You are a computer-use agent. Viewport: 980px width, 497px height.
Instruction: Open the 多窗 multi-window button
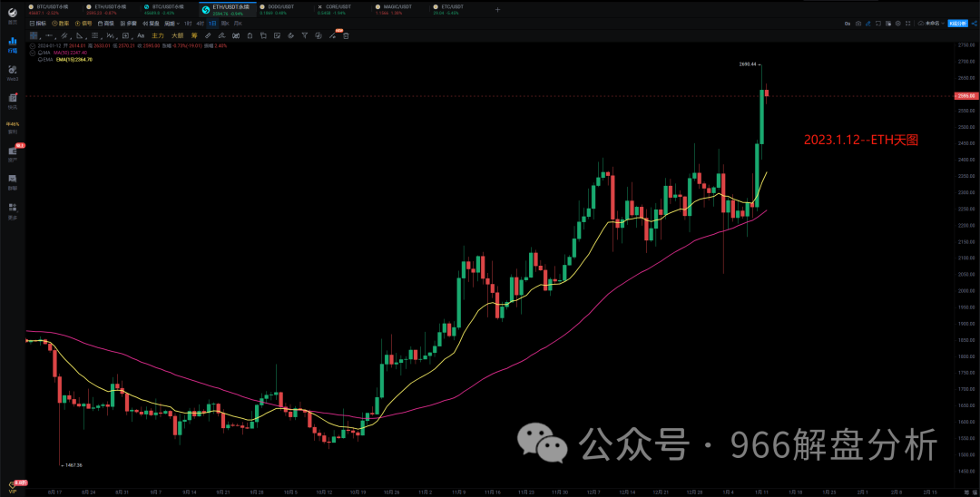point(129,24)
